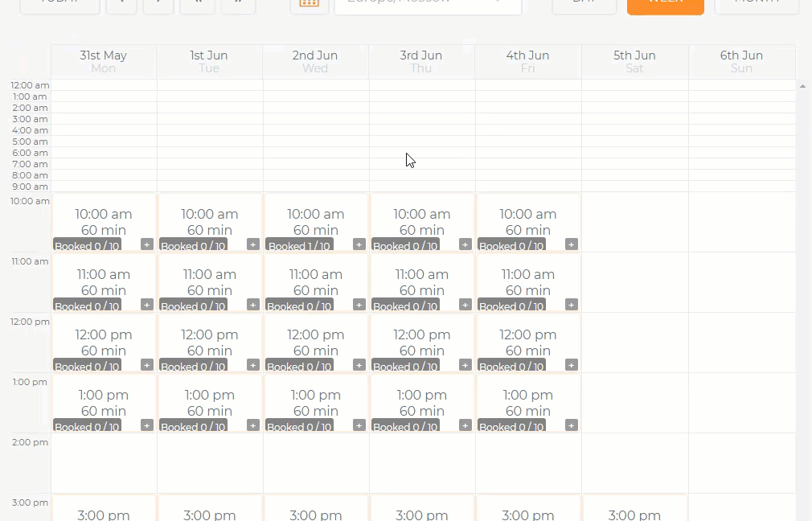
Task: Click plus icon on Monday 1:00 pm slot
Action: coord(147,425)
